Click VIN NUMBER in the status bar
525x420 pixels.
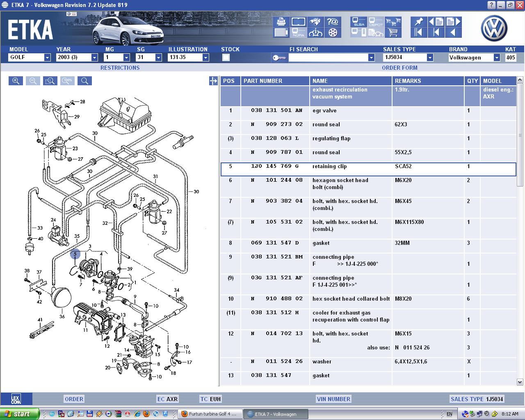pos(333,399)
